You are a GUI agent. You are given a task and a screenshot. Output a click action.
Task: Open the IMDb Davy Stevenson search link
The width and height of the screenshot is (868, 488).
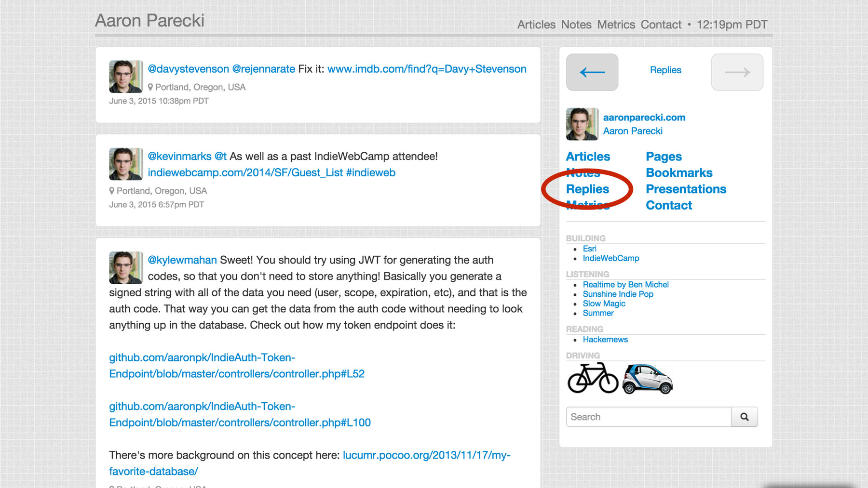(x=427, y=69)
